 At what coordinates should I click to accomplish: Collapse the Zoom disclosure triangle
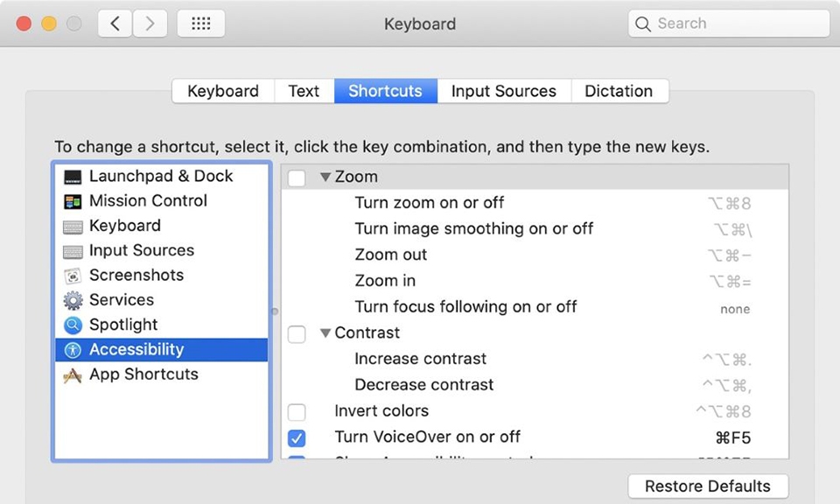click(325, 177)
